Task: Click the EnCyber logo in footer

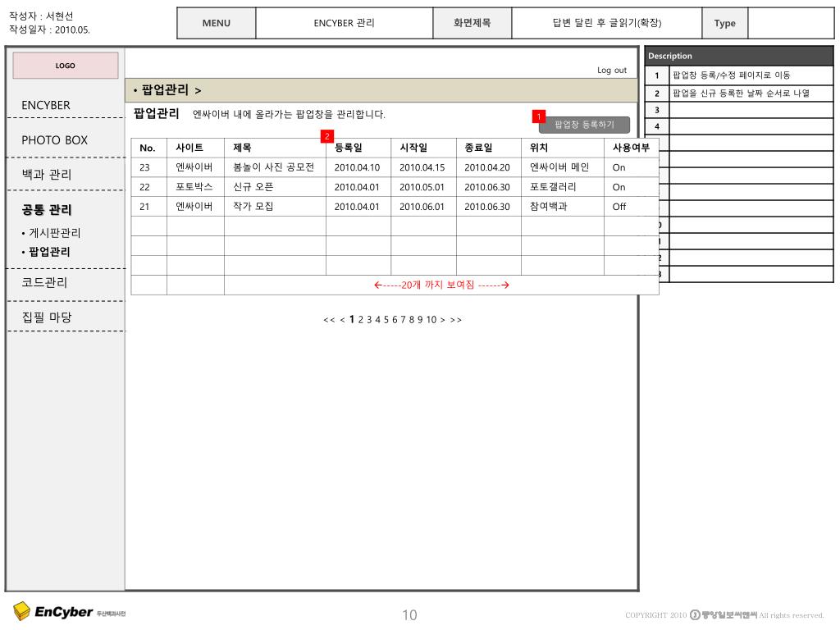Action: pyautogui.click(x=70, y=611)
